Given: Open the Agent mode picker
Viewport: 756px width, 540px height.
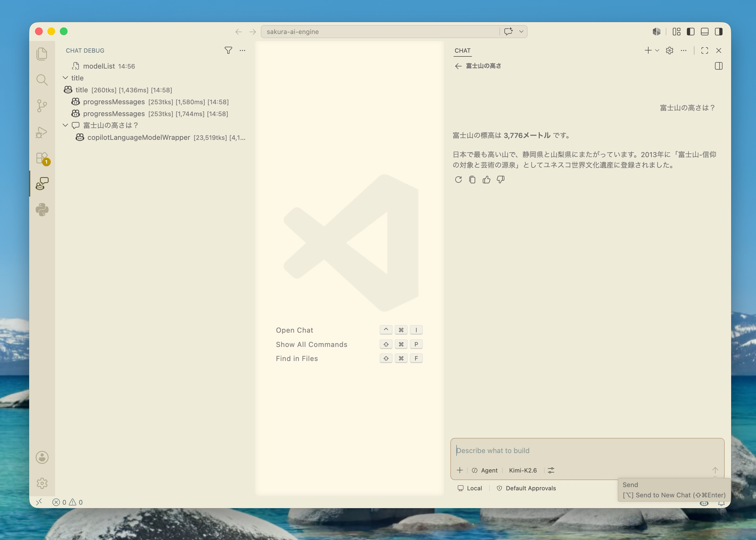Looking at the screenshot, I should (485, 470).
